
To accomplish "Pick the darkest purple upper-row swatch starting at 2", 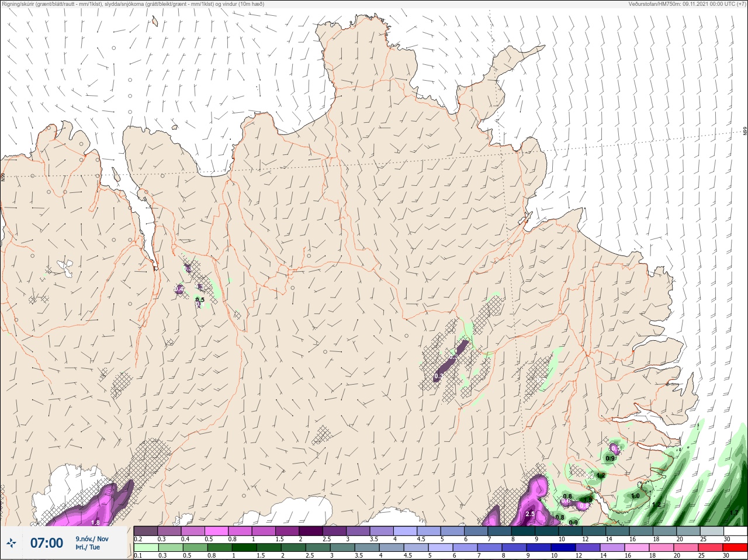I will (x=311, y=531).
